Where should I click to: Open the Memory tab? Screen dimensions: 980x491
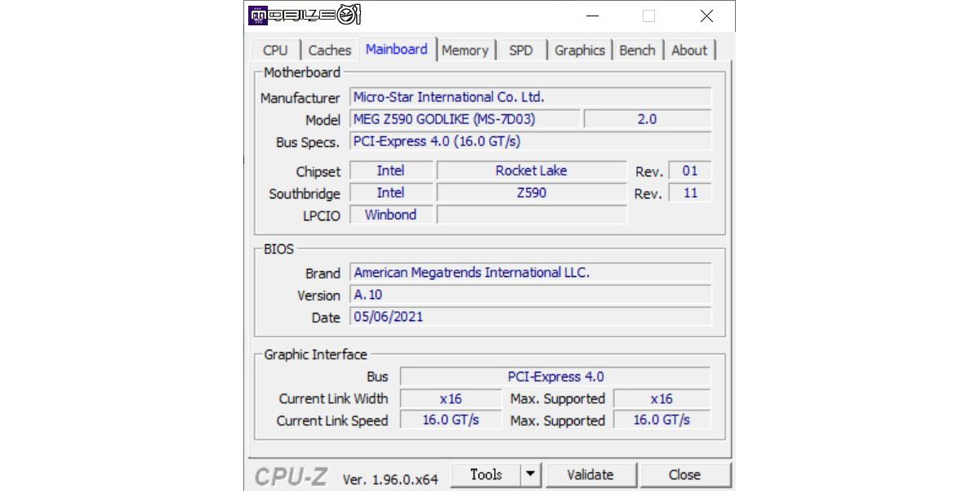465,50
